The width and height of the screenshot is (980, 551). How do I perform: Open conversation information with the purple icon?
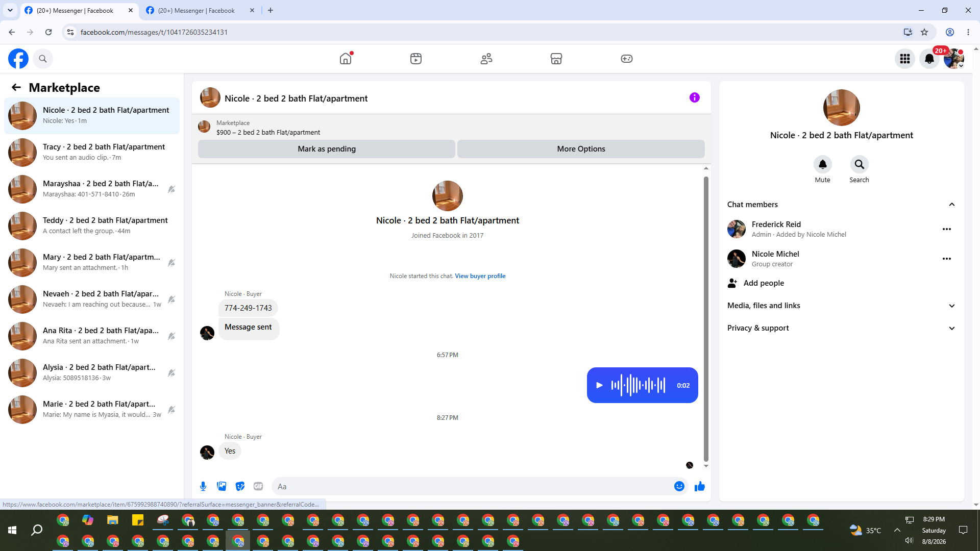tap(695, 97)
